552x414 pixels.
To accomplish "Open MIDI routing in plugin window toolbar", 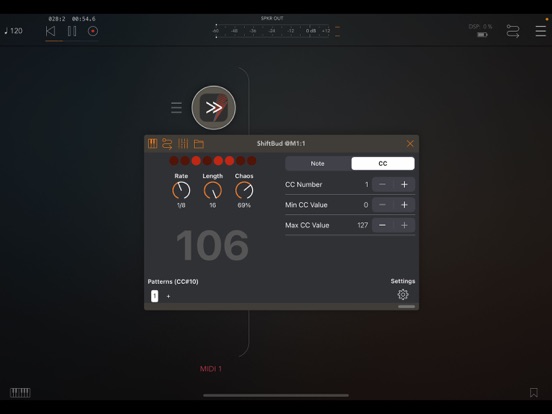I will point(167,144).
